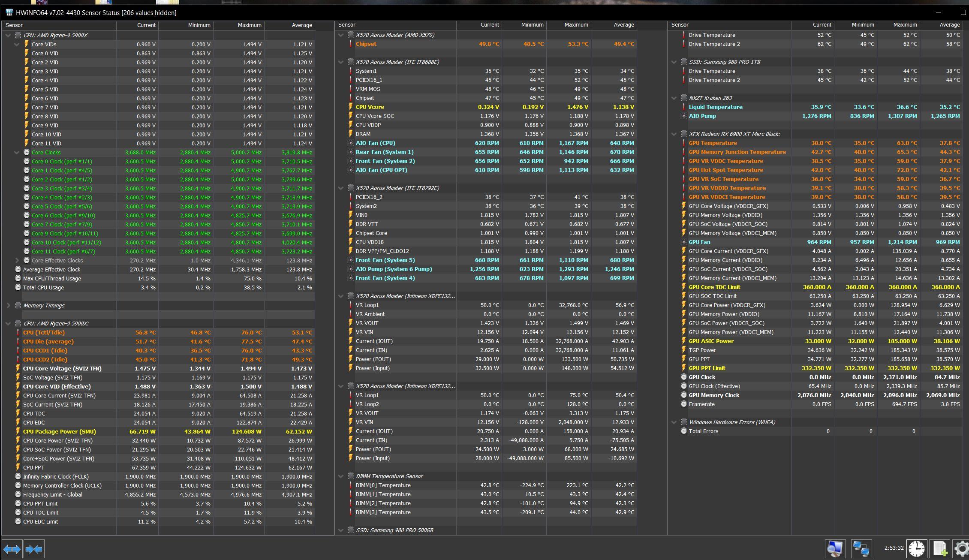Open the sensor settings gear icon
This screenshot has width=969, height=560.
[x=961, y=549]
